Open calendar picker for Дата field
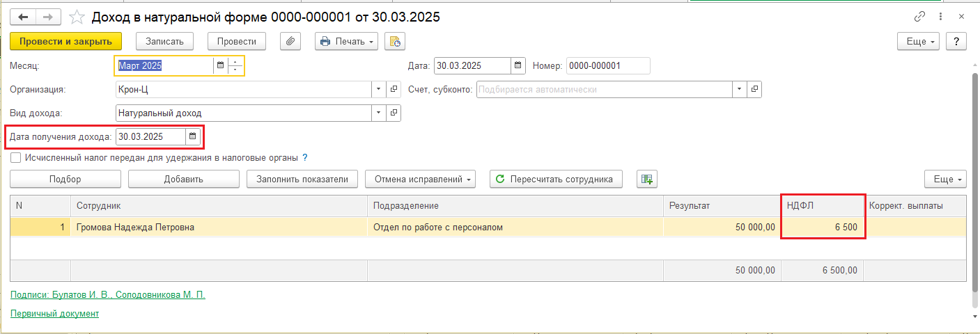Image resolution: width=980 pixels, height=334 pixels. pos(518,66)
